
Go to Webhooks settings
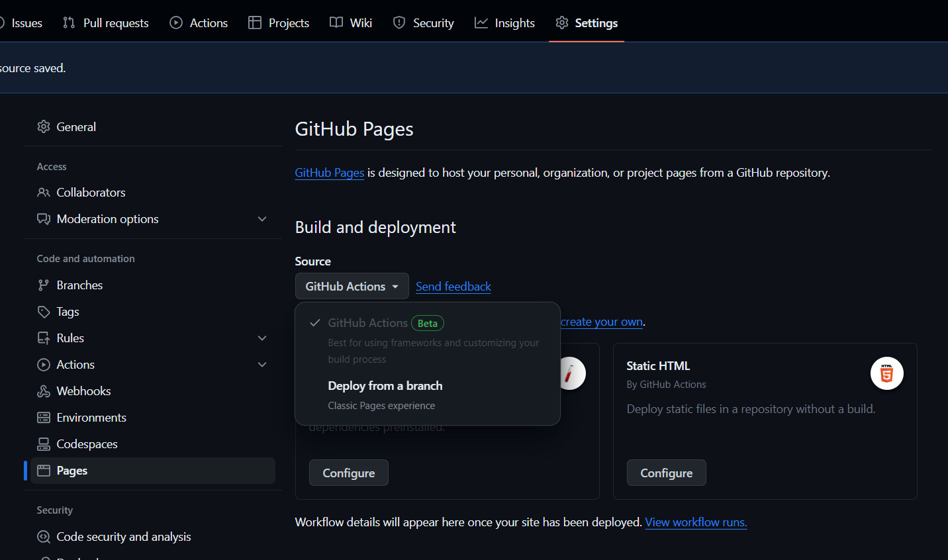point(153,391)
